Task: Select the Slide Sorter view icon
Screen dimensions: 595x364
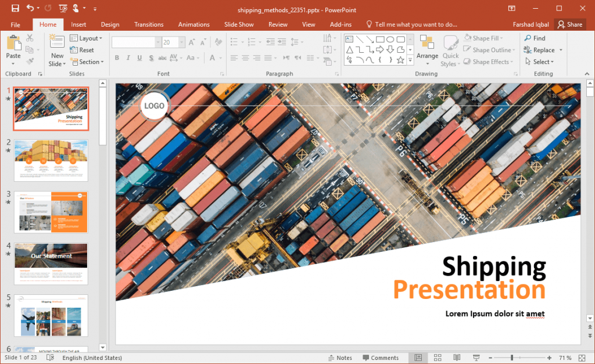Action: pos(438,357)
